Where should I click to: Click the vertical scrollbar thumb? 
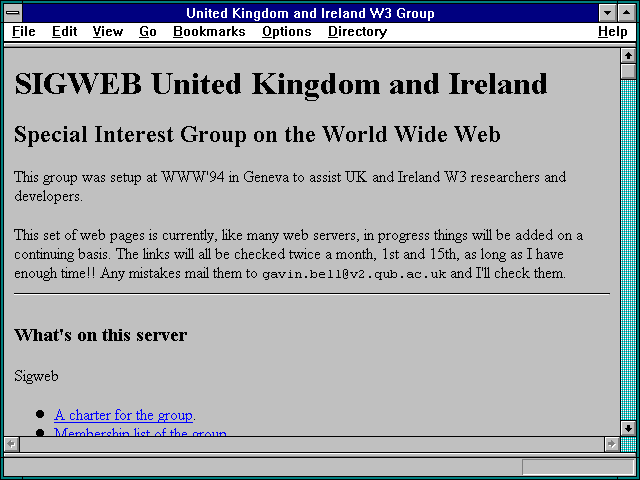click(x=628, y=71)
